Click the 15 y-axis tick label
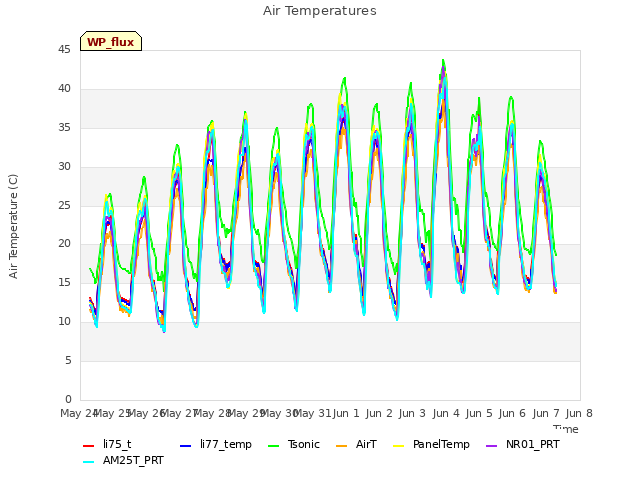The image size is (640, 480). (64, 283)
